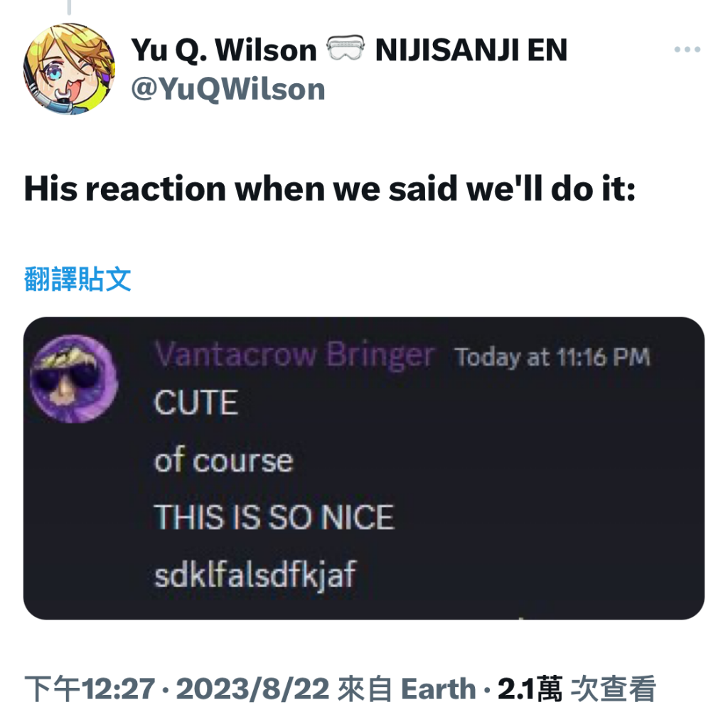Screen dimensions: 728x712
Task: Open Yu Q. Wilson's profile avatar
Action: click(69, 69)
